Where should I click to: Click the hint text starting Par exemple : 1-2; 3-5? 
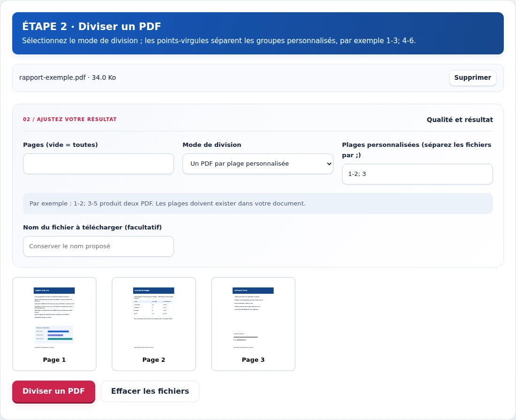[167, 203]
